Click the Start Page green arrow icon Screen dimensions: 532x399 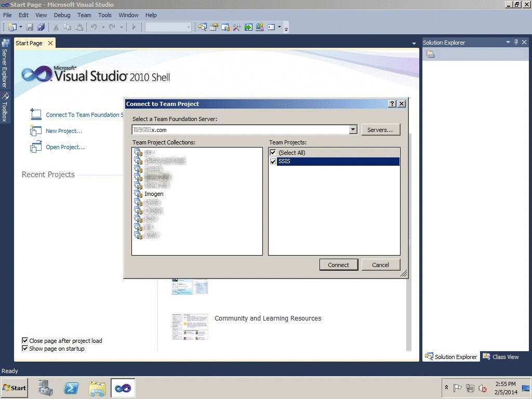point(248,27)
